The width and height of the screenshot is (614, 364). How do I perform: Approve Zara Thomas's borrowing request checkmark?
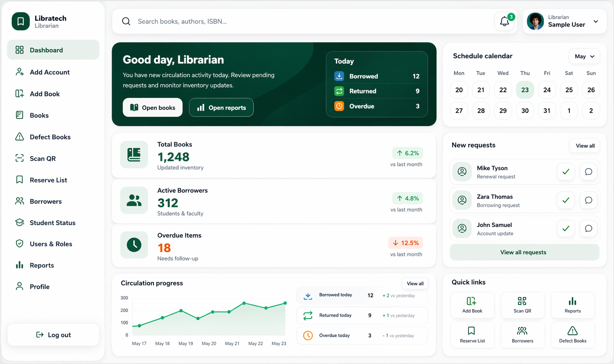(x=566, y=200)
